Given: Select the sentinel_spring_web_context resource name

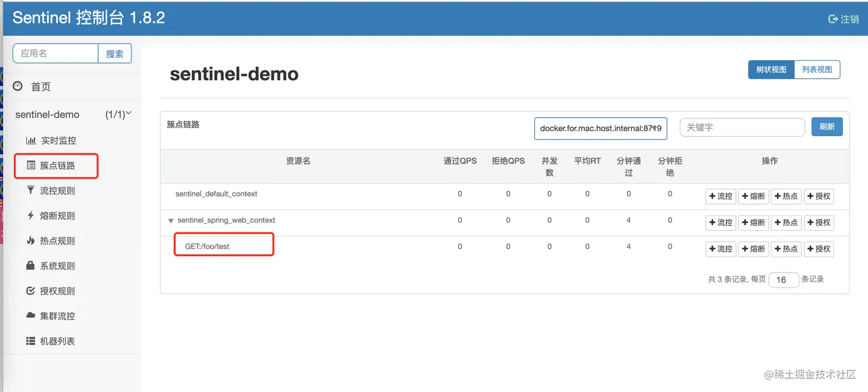Looking at the screenshot, I should 226,220.
